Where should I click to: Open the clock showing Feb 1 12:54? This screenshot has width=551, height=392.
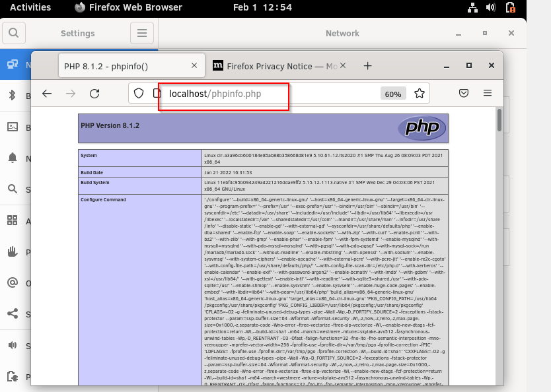[x=262, y=7]
